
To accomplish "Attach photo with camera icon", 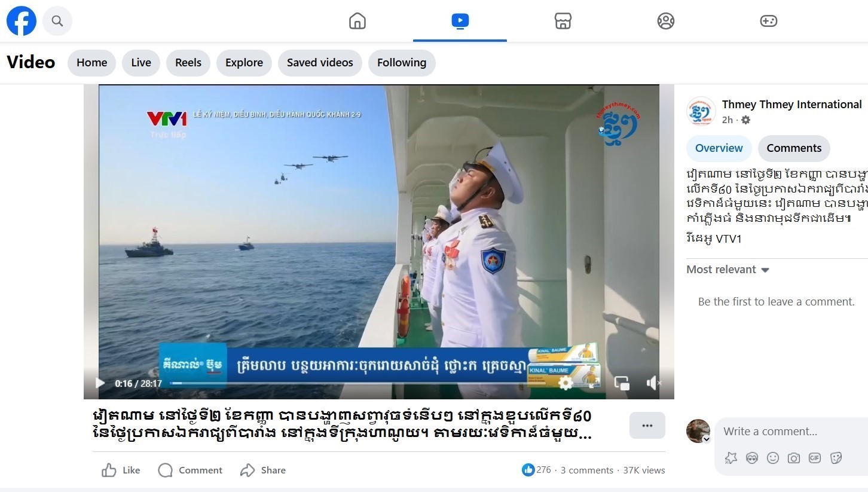I will tap(793, 458).
